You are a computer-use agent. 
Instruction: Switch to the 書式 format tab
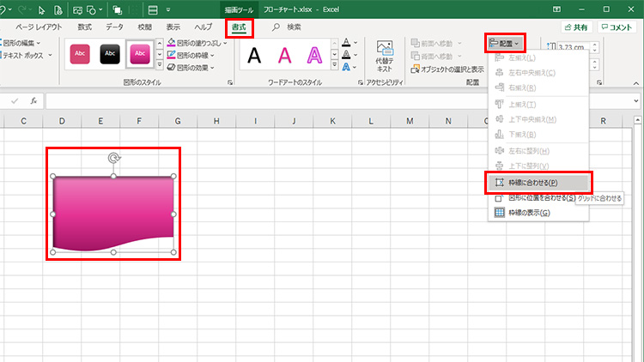click(x=239, y=27)
